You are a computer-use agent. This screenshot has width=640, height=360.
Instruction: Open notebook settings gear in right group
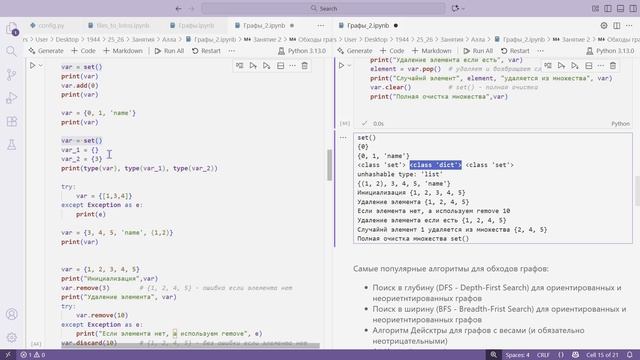pos(604,25)
